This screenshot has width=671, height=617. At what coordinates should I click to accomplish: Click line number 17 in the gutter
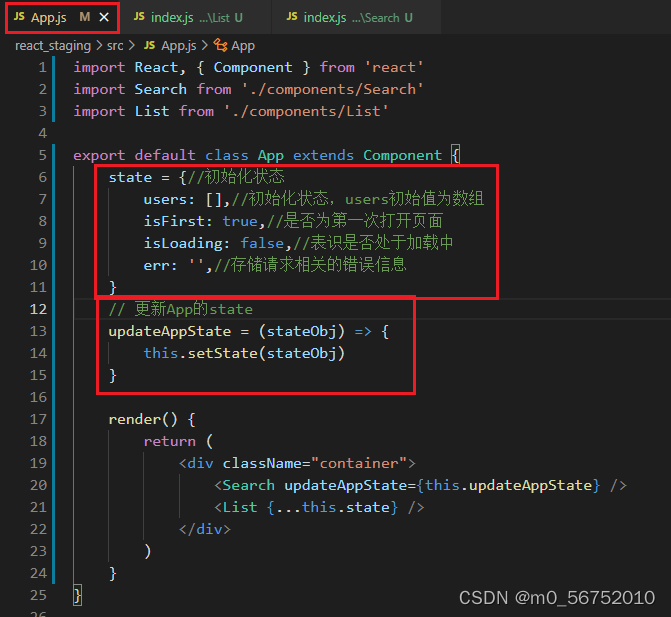[x=38, y=419]
